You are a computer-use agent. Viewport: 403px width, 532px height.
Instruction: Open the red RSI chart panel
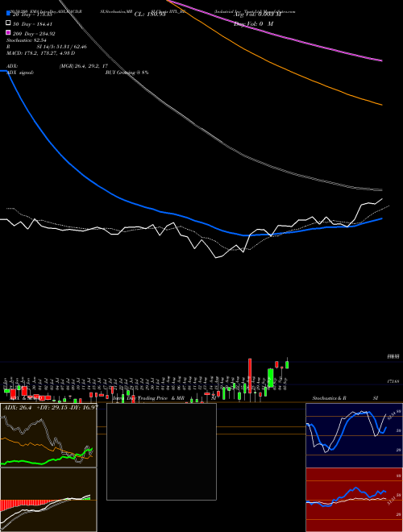point(354,500)
